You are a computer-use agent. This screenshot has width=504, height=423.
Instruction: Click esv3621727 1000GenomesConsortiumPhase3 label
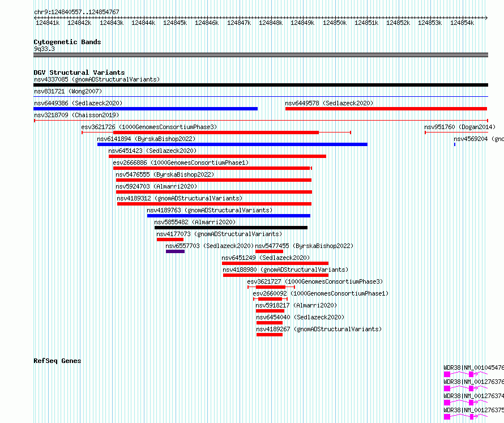tap(315, 281)
